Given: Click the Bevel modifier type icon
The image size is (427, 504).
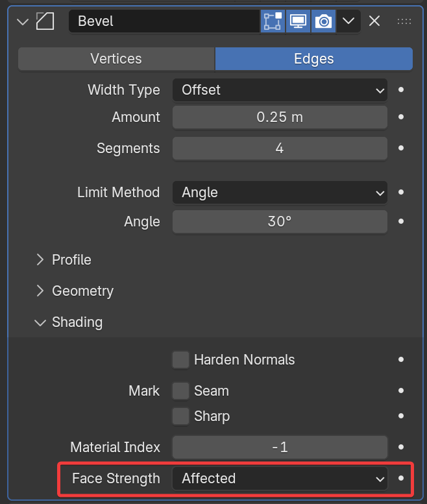Looking at the screenshot, I should (45, 21).
